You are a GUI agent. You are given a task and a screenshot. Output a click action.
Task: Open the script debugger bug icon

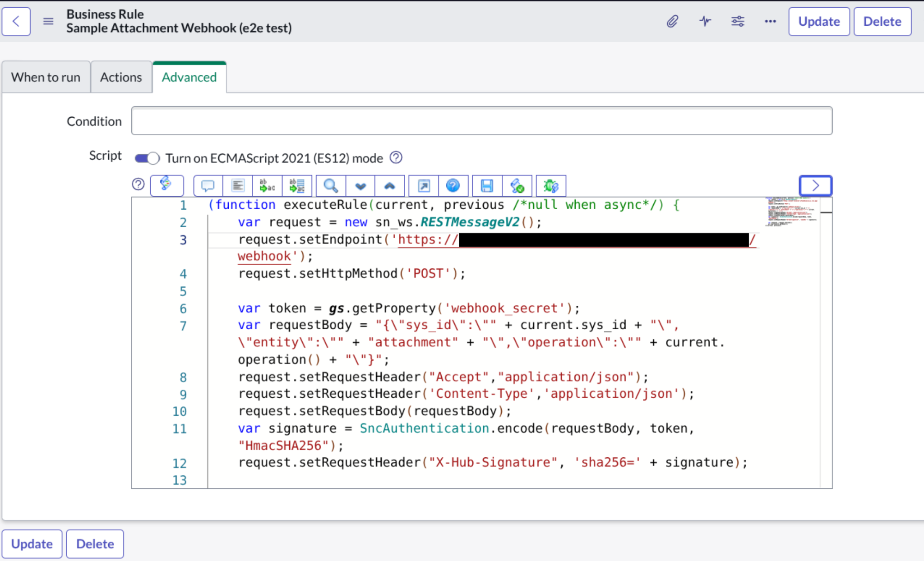click(550, 185)
